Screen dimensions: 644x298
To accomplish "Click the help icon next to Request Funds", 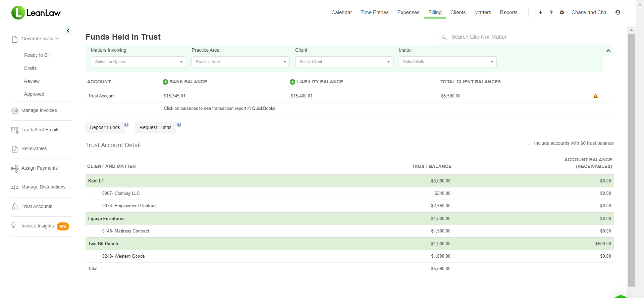I will click(179, 125).
